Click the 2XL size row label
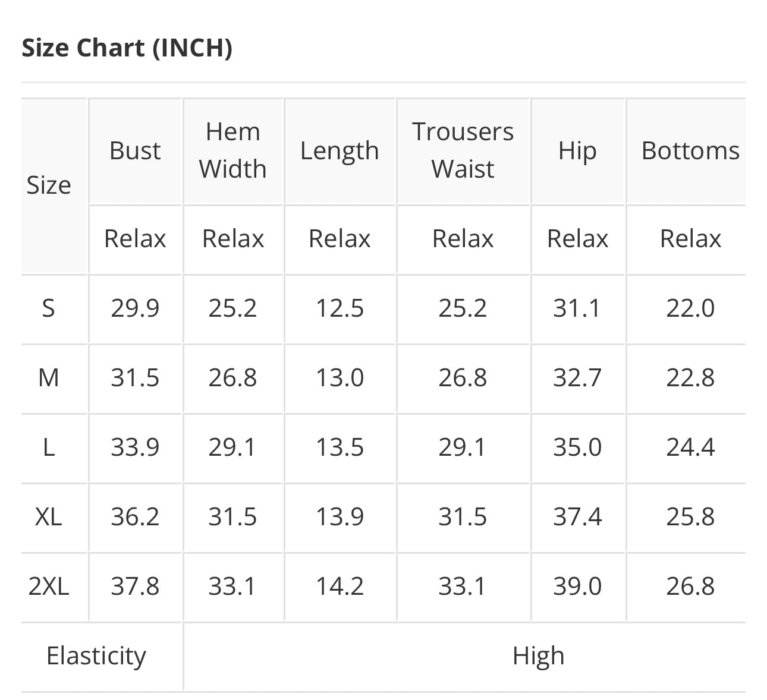The image size is (767, 700). (x=49, y=587)
